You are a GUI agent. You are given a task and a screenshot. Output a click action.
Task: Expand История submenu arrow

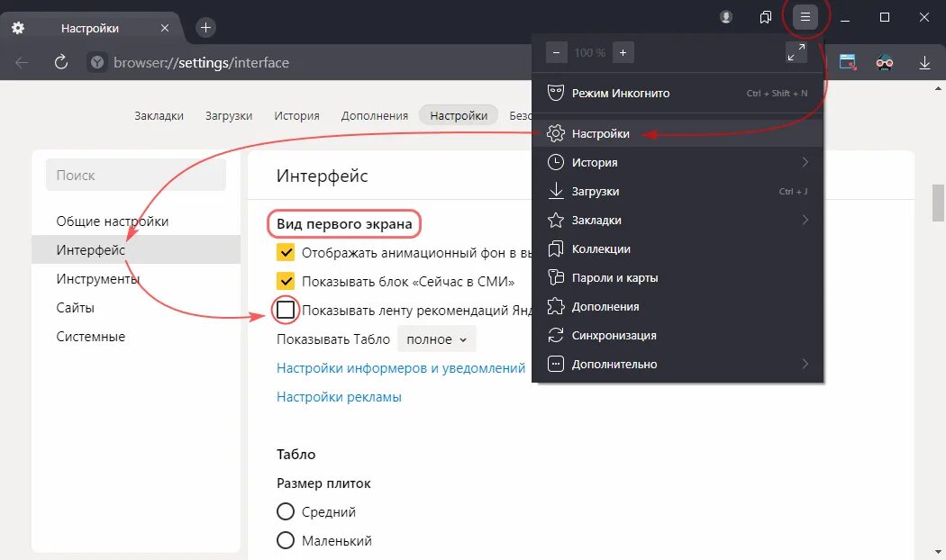tap(805, 162)
